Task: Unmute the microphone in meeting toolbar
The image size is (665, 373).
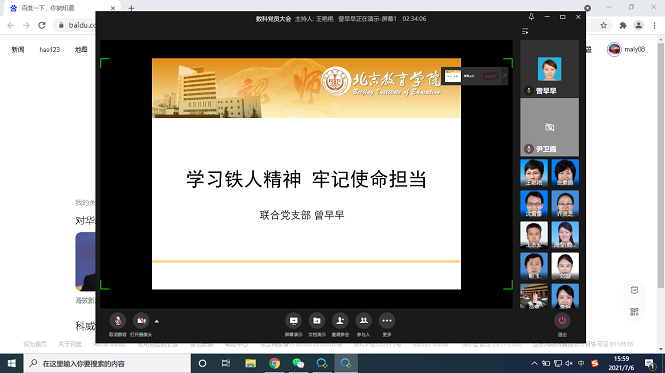Action: 118,321
